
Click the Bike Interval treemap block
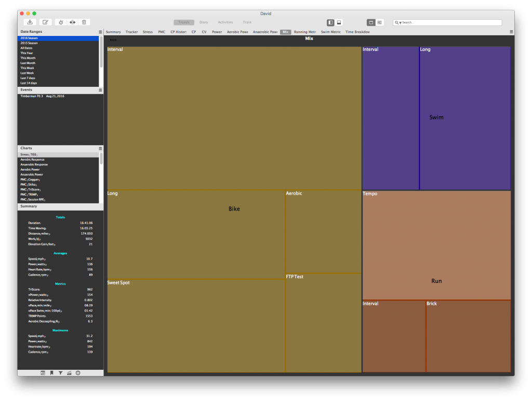[234, 118]
